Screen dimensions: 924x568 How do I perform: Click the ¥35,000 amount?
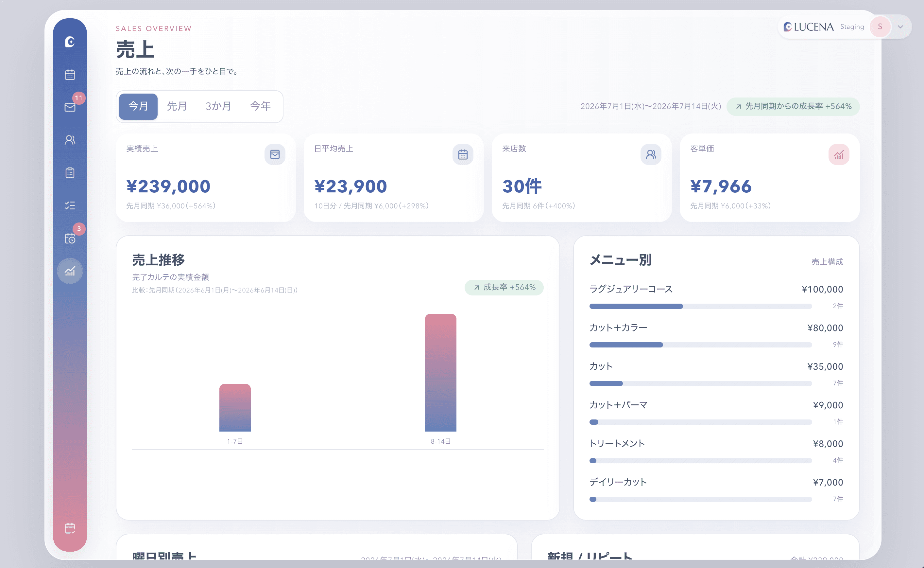(x=825, y=367)
